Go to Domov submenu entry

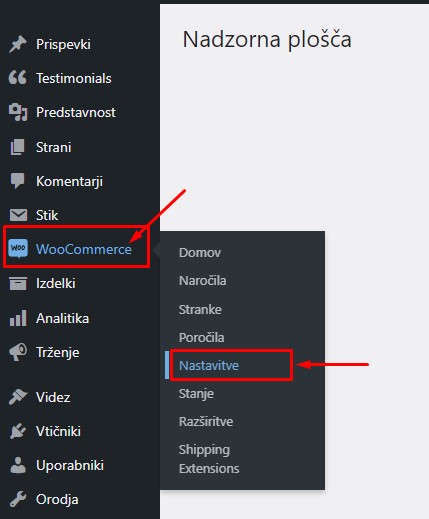[200, 253]
